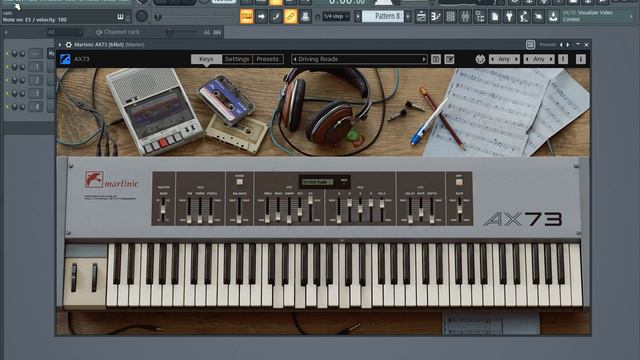Click the plugin window detach icon beside Presets
Screen dimensions: 640x360
click(x=530, y=44)
